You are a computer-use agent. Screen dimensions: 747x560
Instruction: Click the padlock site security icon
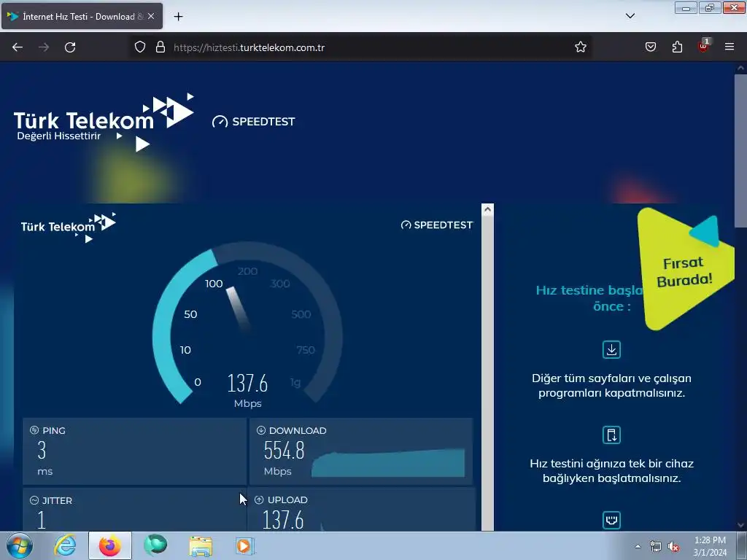pyautogui.click(x=160, y=47)
